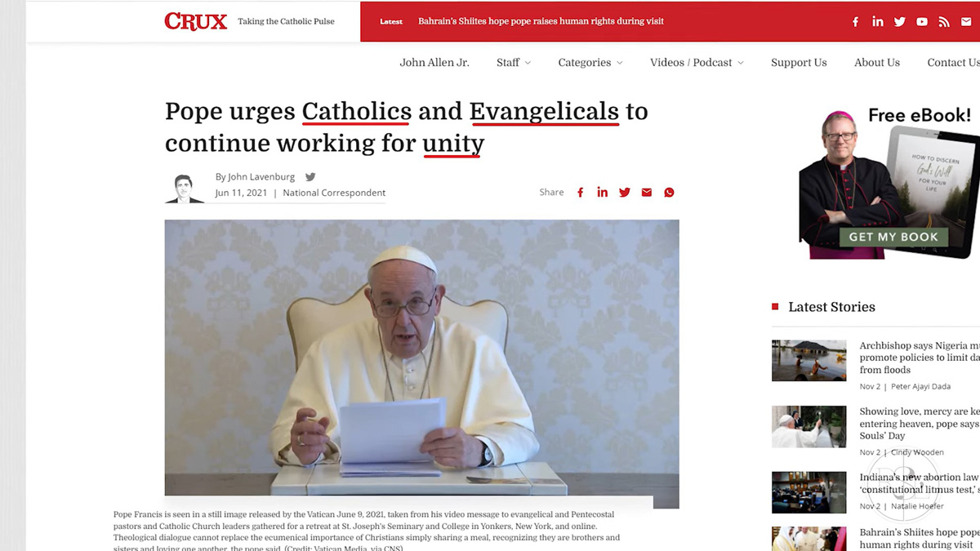Click the Twitter icon in the red header
Viewport: 980px width, 551px height.
click(x=899, y=22)
